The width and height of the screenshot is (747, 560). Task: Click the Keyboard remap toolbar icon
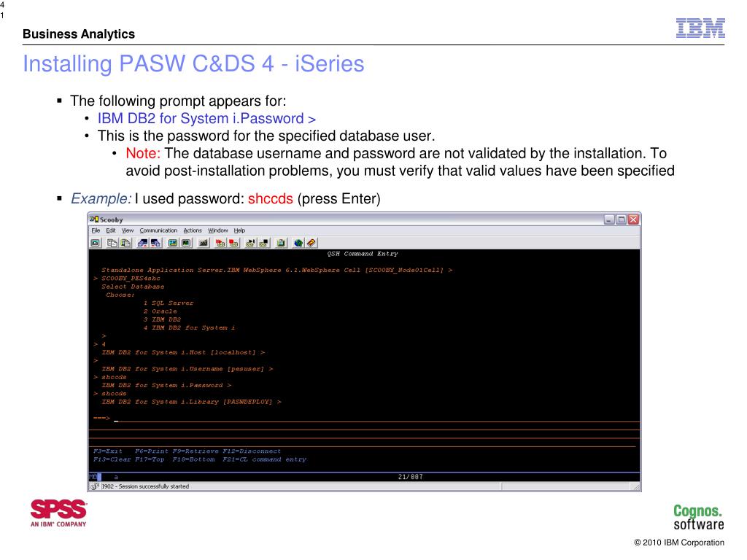point(204,243)
